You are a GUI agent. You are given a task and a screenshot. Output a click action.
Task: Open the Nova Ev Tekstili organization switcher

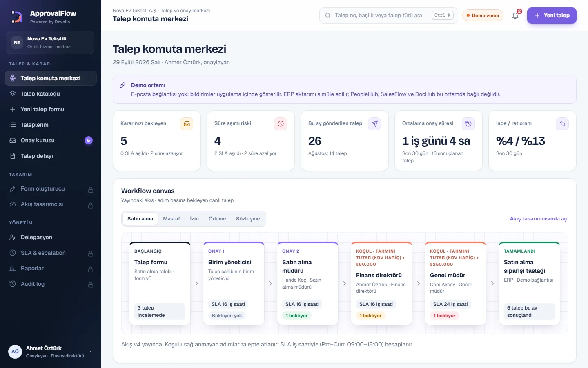click(50, 43)
